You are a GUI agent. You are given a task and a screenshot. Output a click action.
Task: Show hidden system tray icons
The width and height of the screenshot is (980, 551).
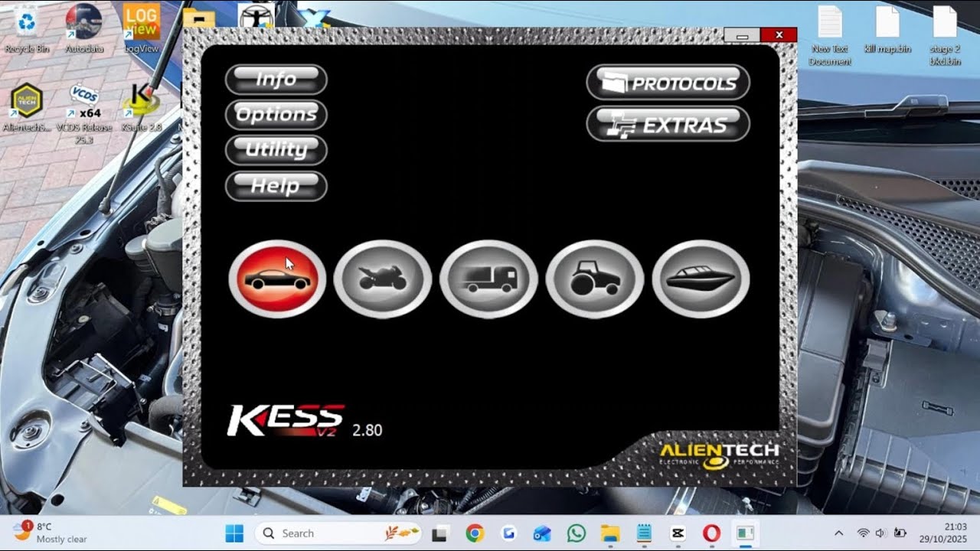838,533
